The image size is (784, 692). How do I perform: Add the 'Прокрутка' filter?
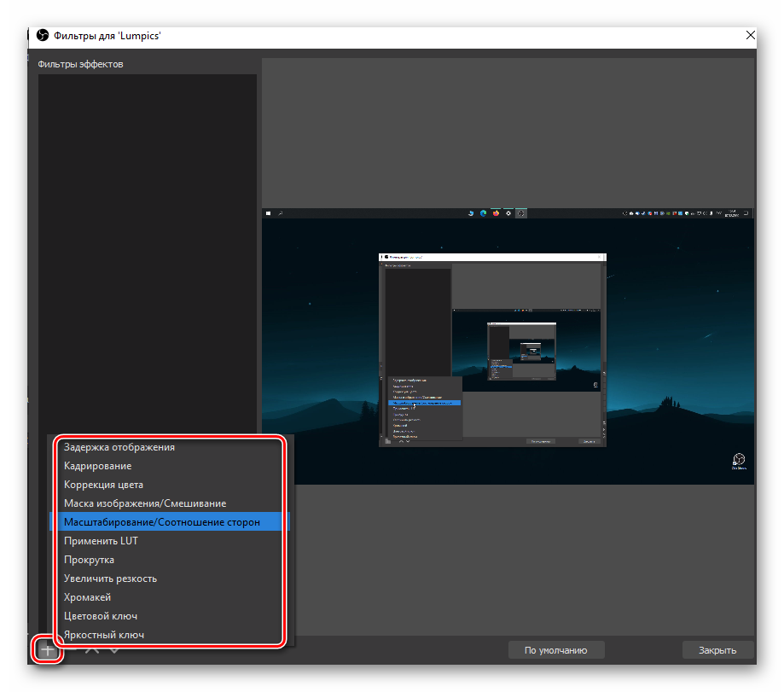pyautogui.click(x=89, y=560)
